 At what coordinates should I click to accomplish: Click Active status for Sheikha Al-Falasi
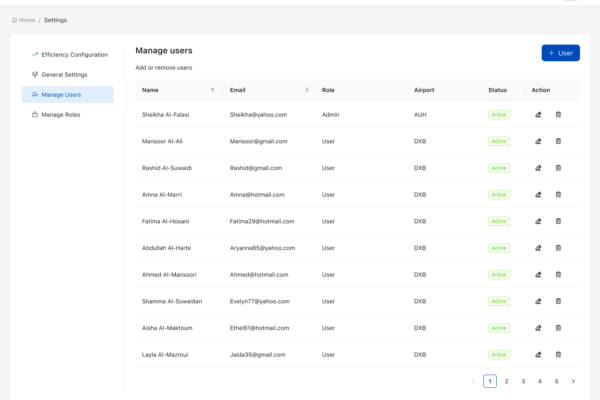[x=499, y=115]
